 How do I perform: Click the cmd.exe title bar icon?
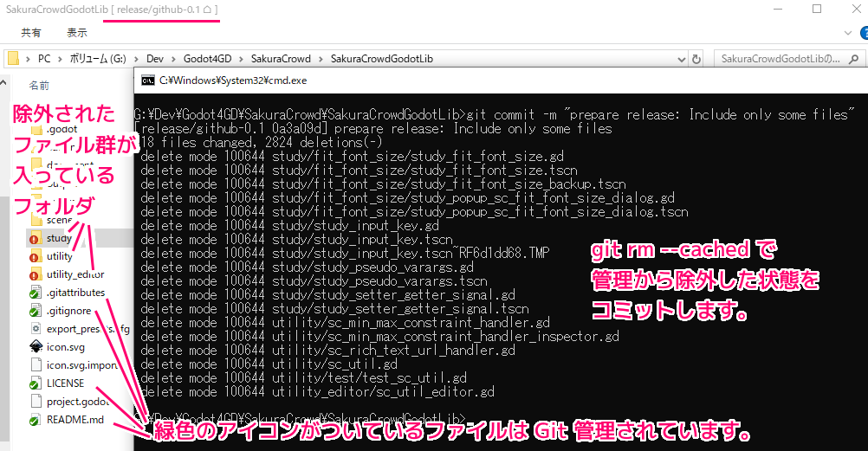pos(148,80)
